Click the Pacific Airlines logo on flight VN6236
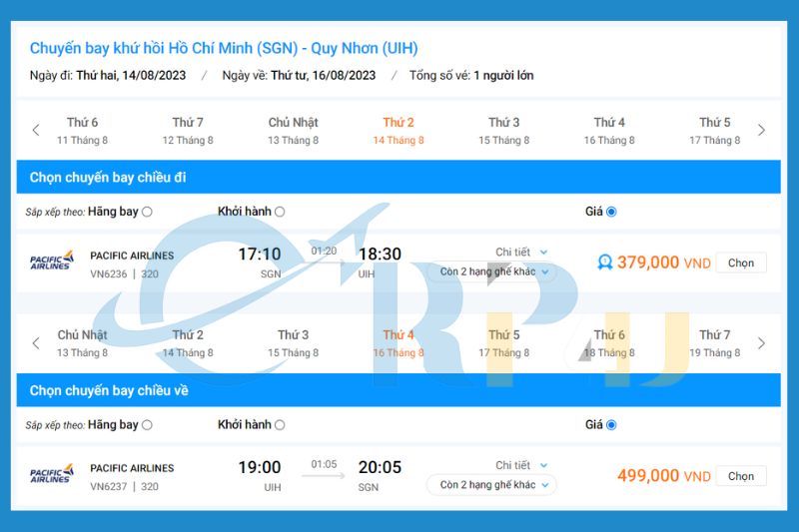 tap(52, 261)
